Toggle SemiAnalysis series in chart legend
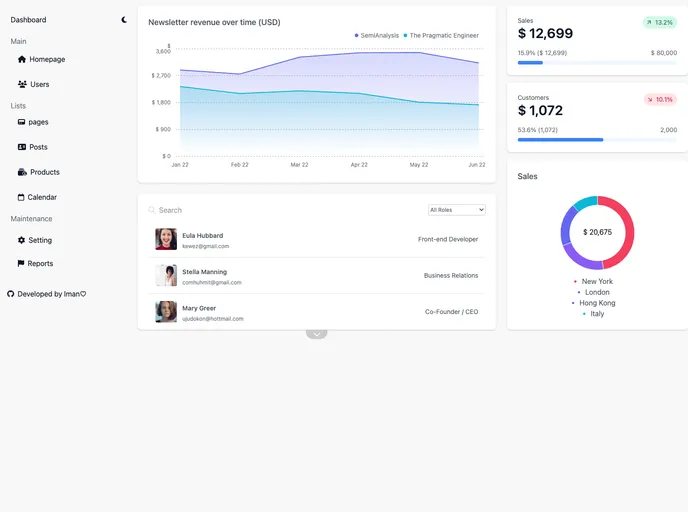 pos(376,35)
